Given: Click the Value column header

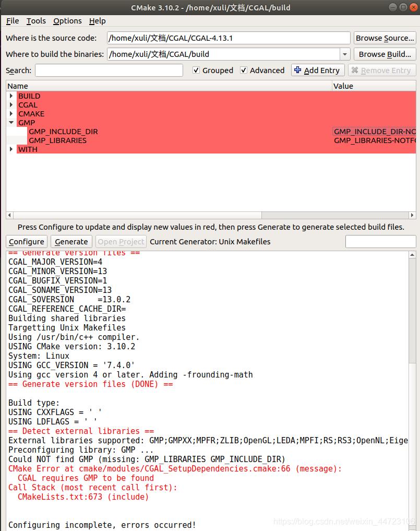Looking at the screenshot, I should tap(374, 86).
